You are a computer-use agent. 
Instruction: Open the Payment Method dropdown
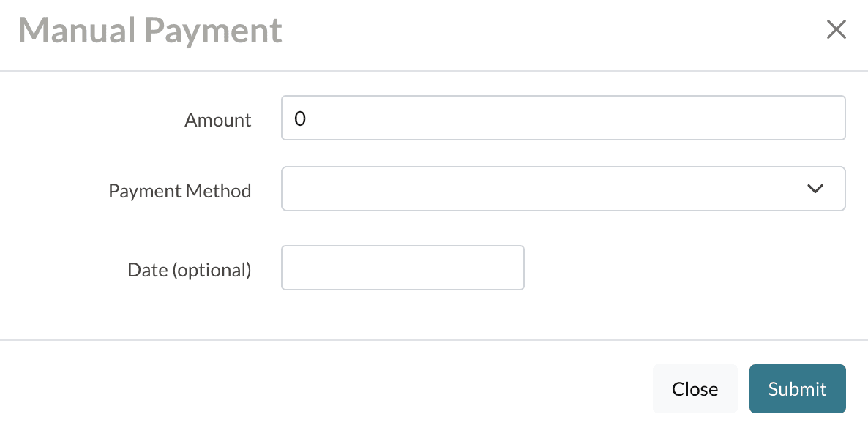pyautogui.click(x=563, y=189)
